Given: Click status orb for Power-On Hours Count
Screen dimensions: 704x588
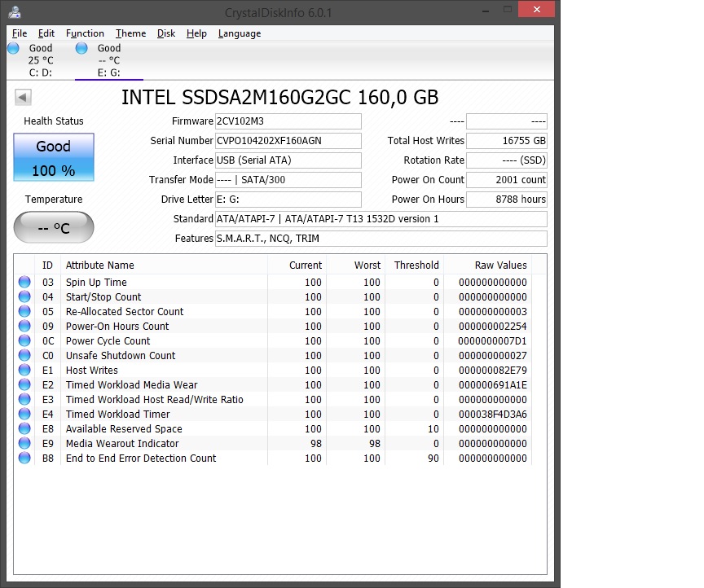Looking at the screenshot, I should pos(24,326).
